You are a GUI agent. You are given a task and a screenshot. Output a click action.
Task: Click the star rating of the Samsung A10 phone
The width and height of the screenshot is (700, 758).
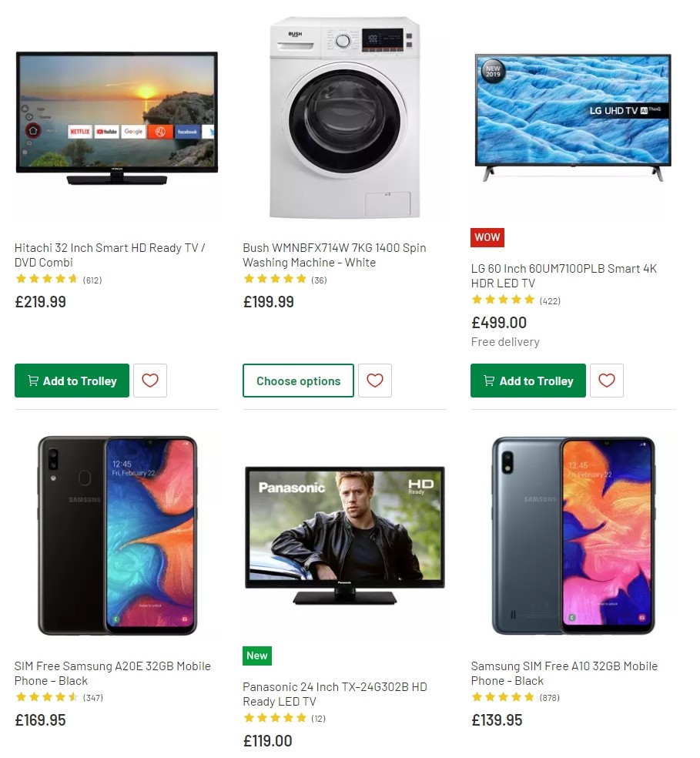[503, 697]
